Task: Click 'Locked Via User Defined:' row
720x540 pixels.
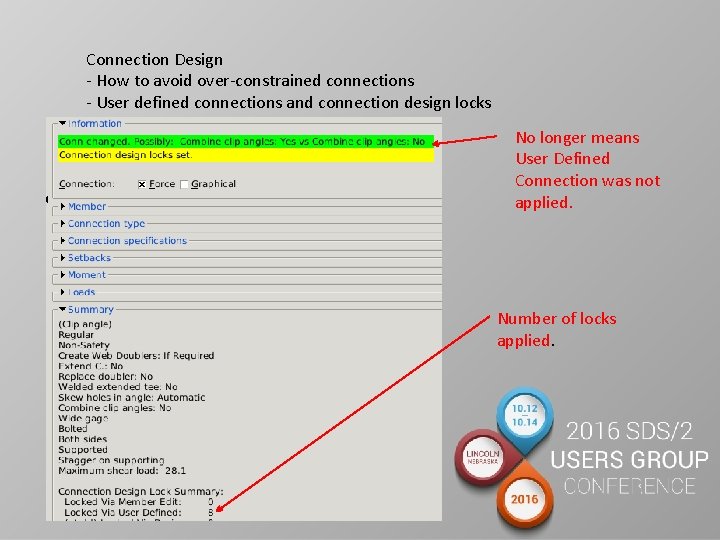Action: coord(138,512)
